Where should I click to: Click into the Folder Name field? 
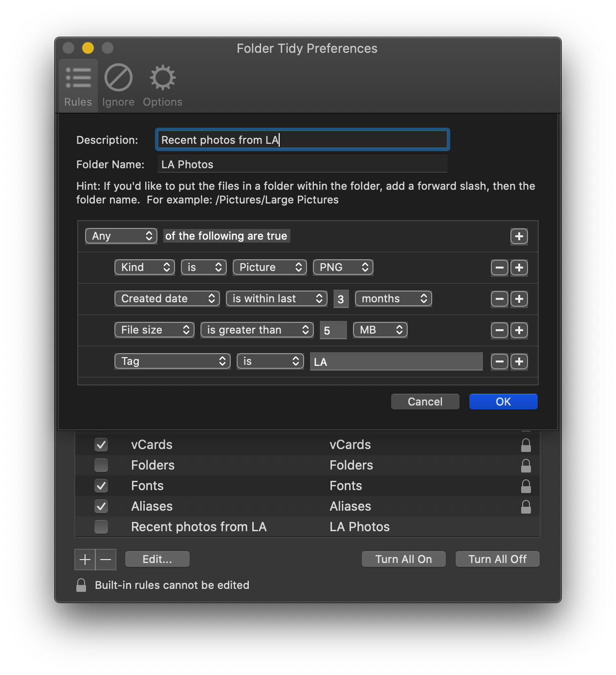coord(302,164)
